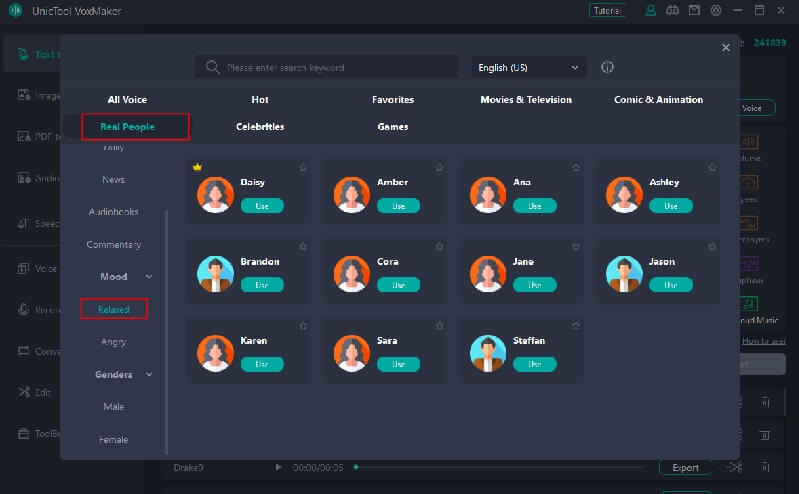This screenshot has height=494, width=799.
Task: Click the audio playback progress bar
Action: tap(500, 467)
